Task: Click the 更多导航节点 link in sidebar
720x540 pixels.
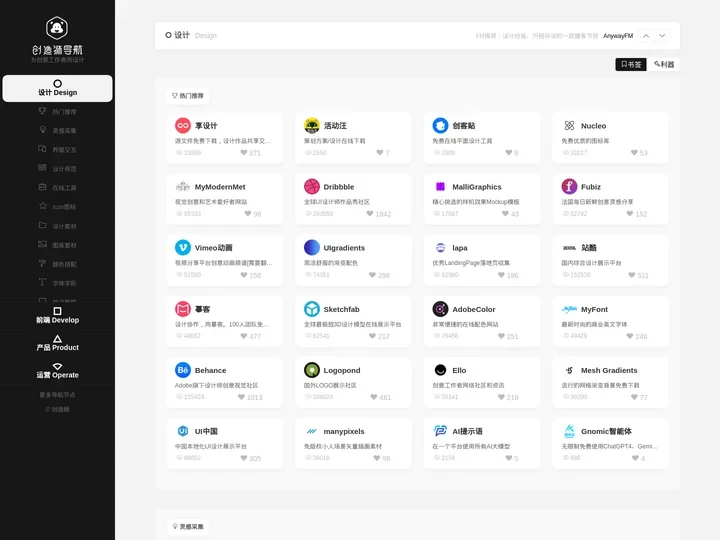Action: point(57,395)
